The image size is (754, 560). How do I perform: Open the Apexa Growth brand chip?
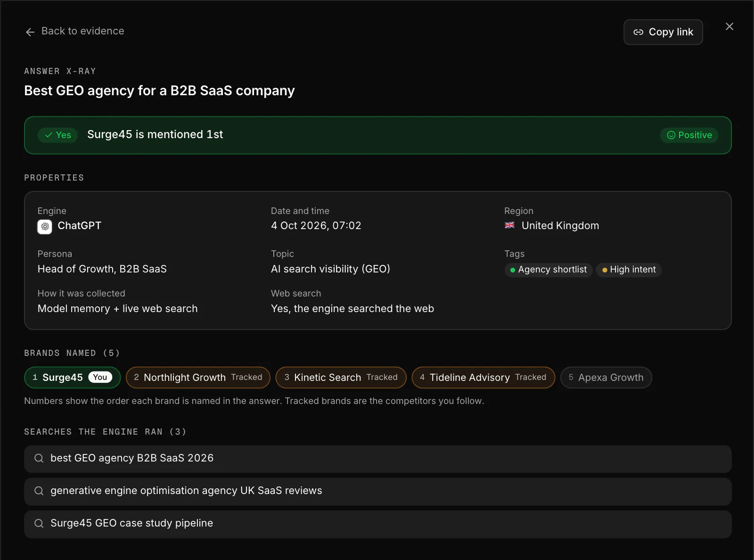pos(606,378)
